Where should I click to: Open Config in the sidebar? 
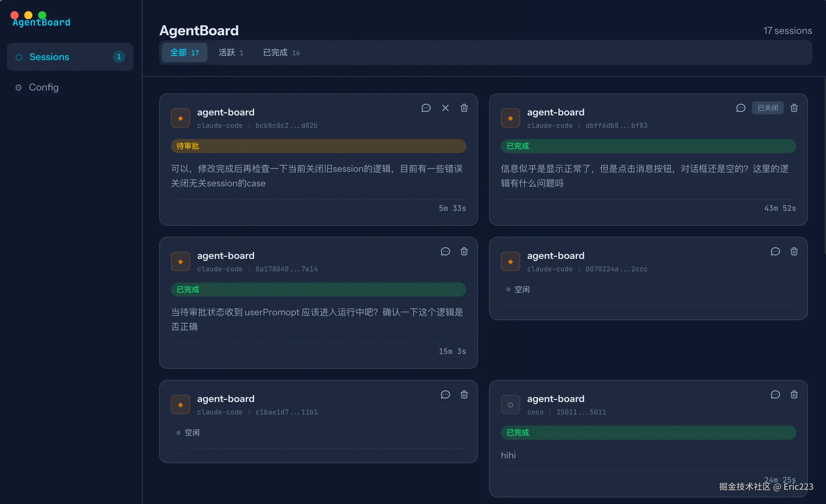click(43, 87)
